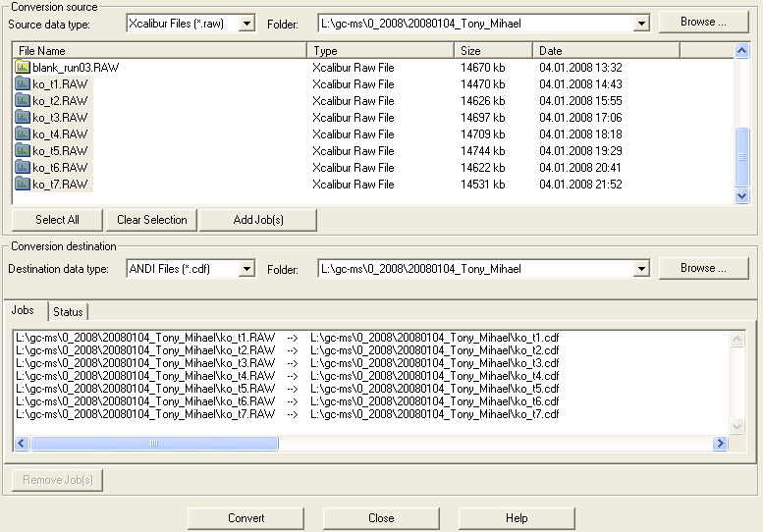
Task: Switch to the Status tab
Action: (68, 312)
